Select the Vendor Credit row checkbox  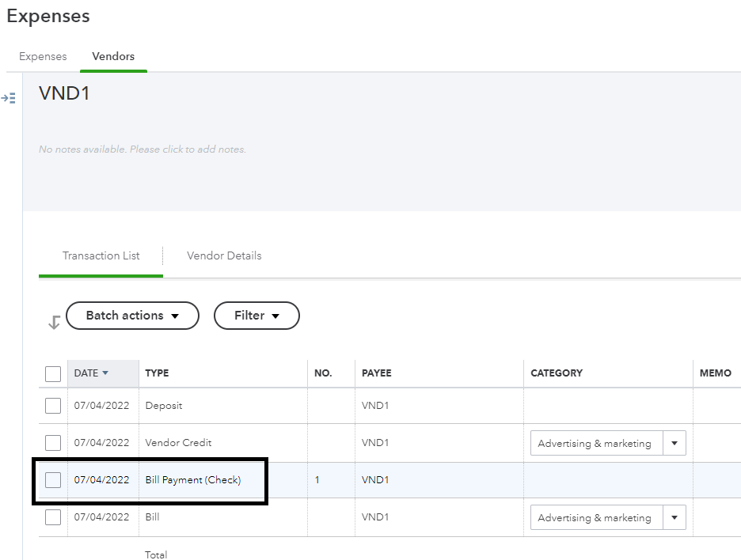point(53,443)
